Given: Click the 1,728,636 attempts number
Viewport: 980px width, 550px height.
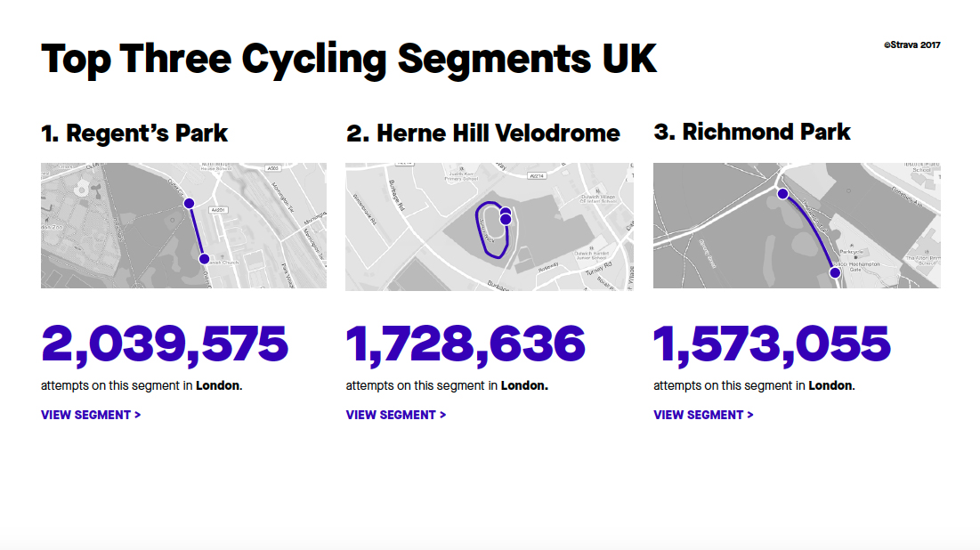Looking at the screenshot, I should click(466, 345).
